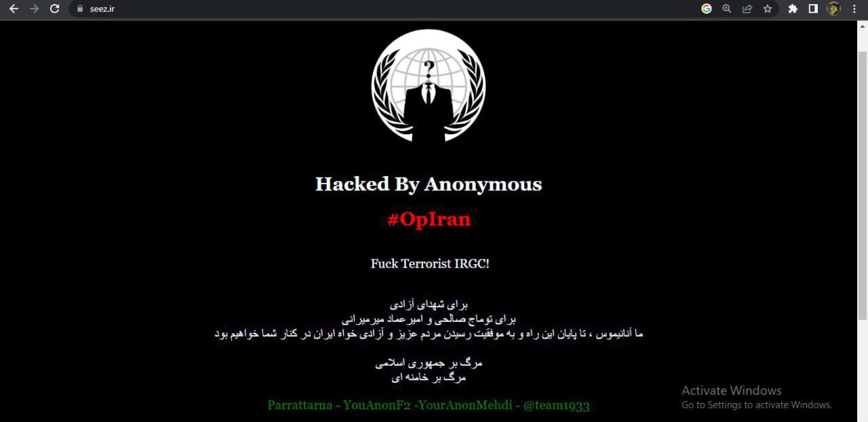Click the red #OpIran hashtag
Viewport: 868px width, 422px height.
(429, 219)
